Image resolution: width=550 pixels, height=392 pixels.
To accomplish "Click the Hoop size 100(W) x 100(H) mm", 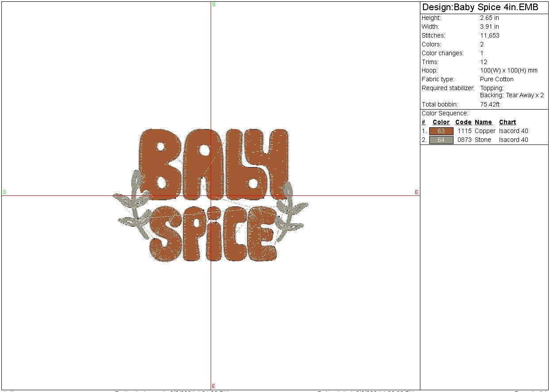I will click(508, 71).
